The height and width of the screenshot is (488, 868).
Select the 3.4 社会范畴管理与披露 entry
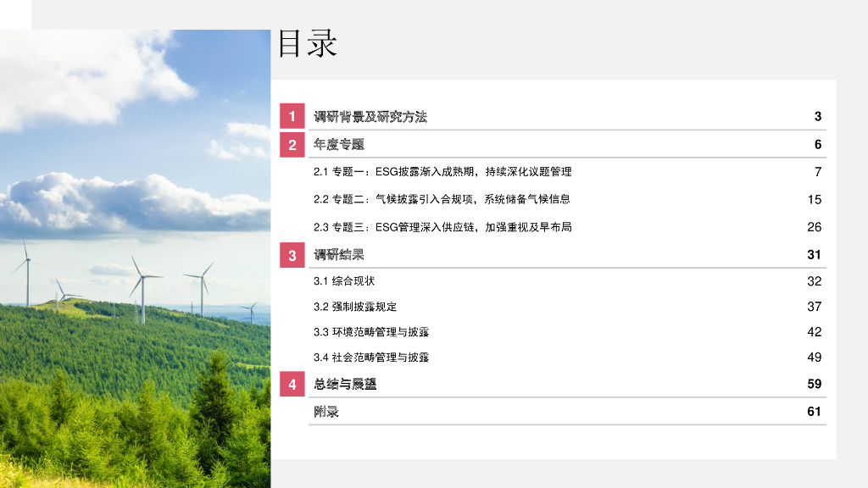(x=371, y=358)
